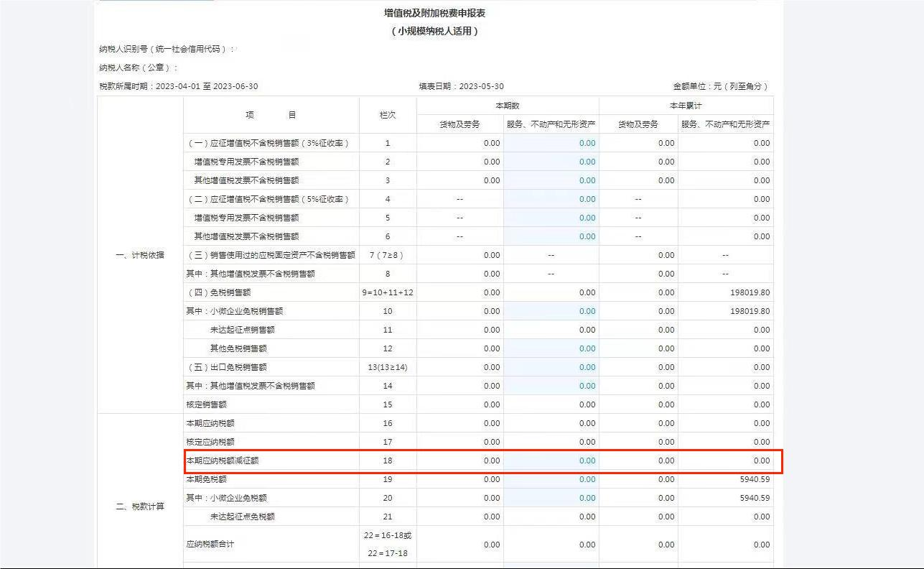Viewport: 924px width, 569px height.
Task: Select the current-period services field in row 14
Action: click(551, 386)
